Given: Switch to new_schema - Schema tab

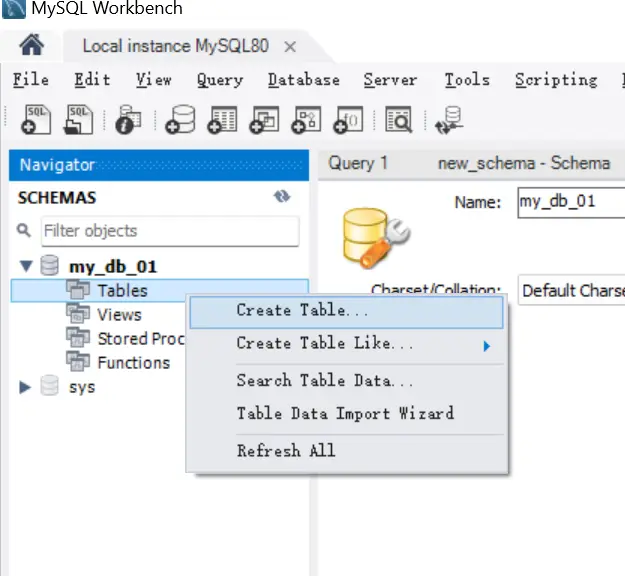Looking at the screenshot, I should (524, 163).
